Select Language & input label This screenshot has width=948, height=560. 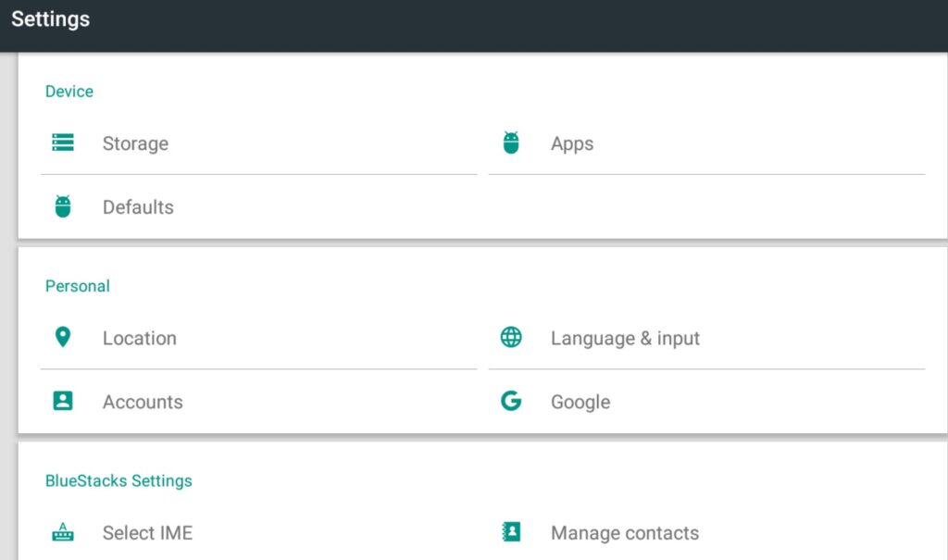[625, 338]
